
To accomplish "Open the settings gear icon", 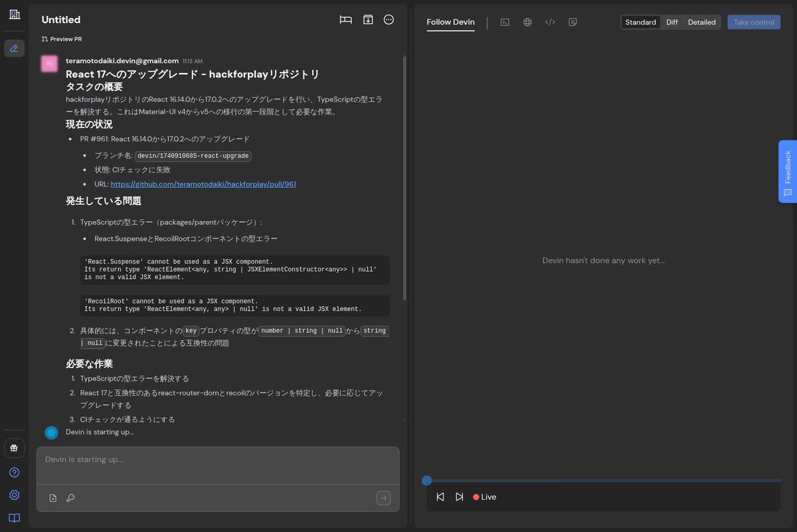I will tap(15, 495).
